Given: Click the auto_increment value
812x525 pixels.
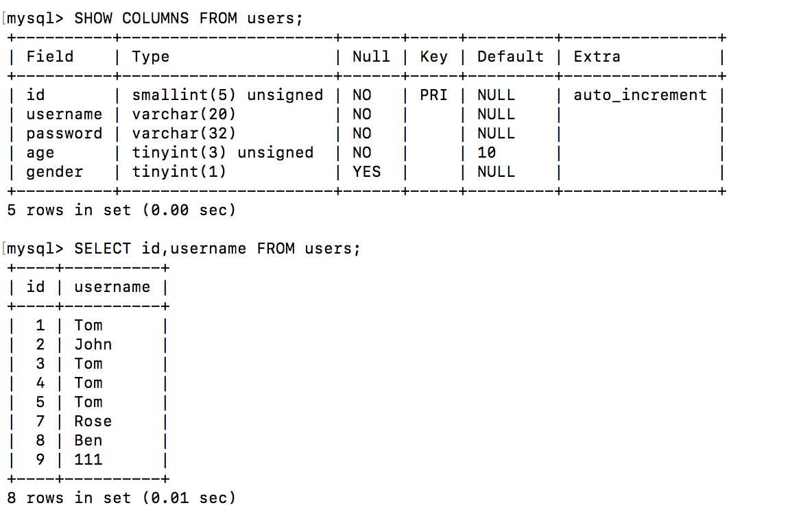Looking at the screenshot, I should click(640, 95).
